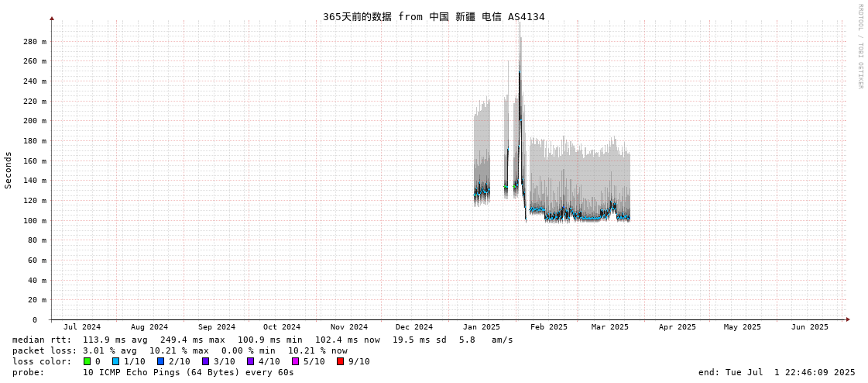Click the green 0 loss color swatch
868x383 pixels.
(x=87, y=361)
